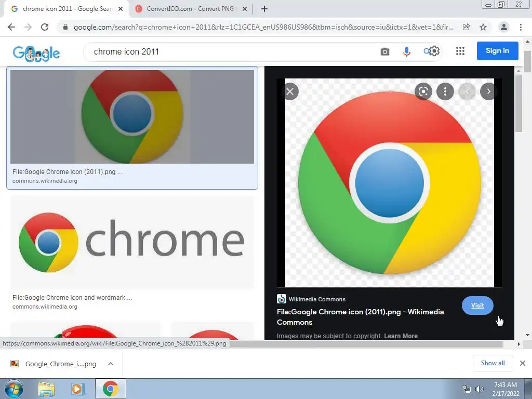This screenshot has height=399, width=532.
Task: Open the volume control in tray
Action: [480, 389]
